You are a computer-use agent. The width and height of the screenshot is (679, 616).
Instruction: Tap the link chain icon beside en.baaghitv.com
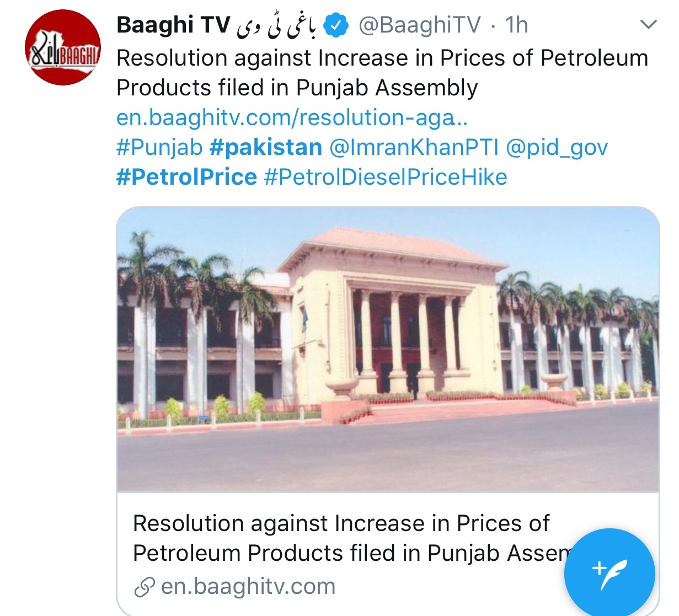(x=145, y=587)
